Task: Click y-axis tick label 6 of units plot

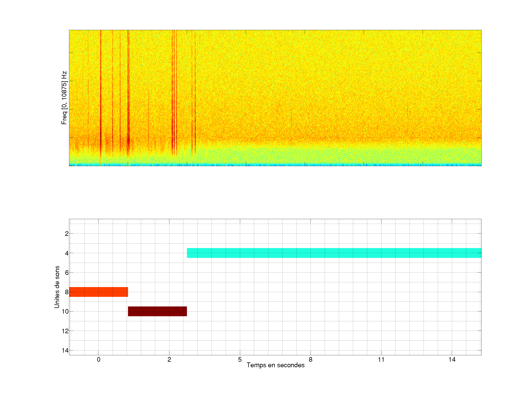Action: point(67,272)
